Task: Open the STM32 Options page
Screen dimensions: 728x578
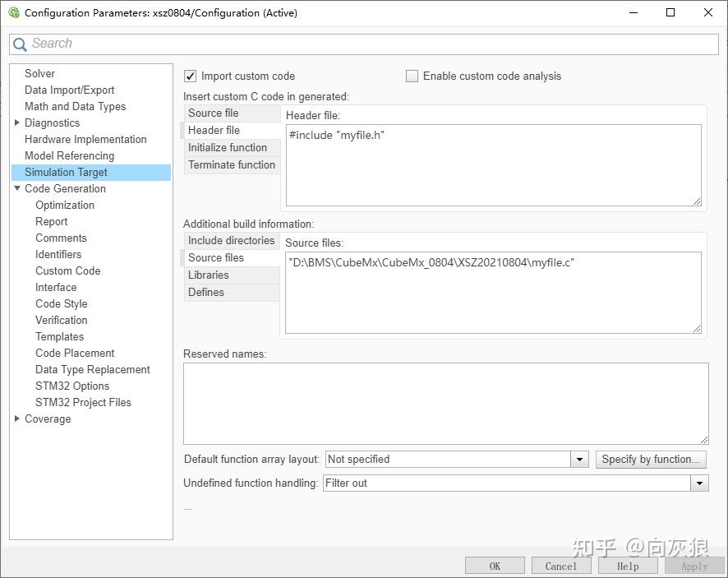Action: [x=72, y=386]
